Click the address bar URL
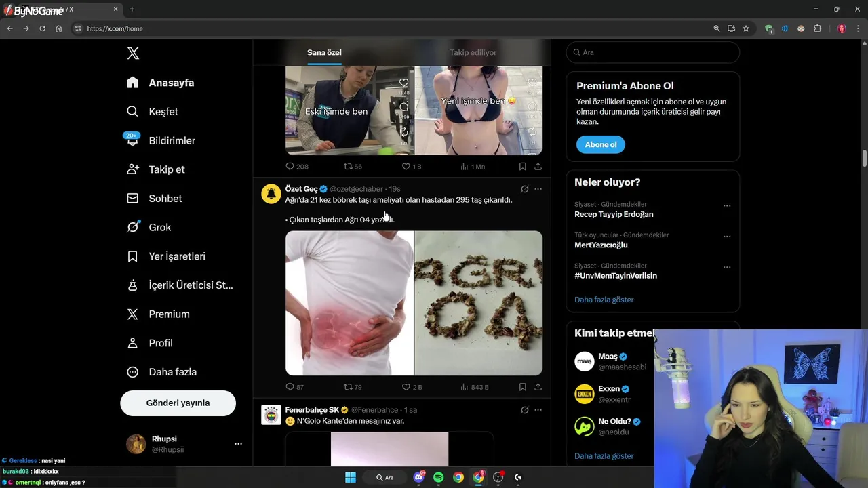Viewport: 868px width, 488px height. (115, 28)
